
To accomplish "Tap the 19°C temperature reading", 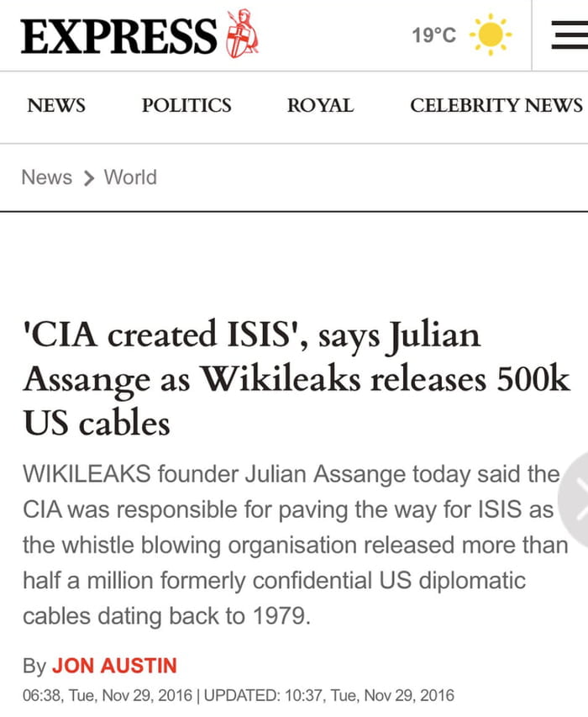I will (x=433, y=35).
